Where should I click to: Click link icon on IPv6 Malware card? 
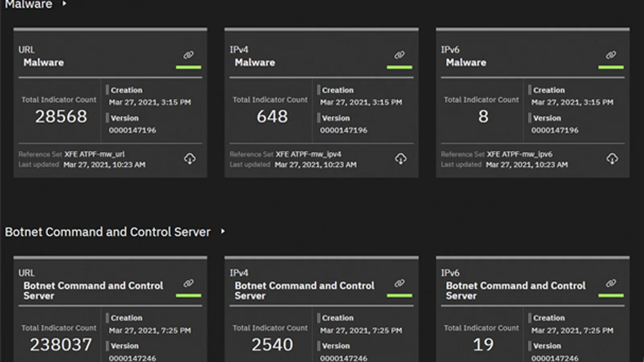click(611, 55)
